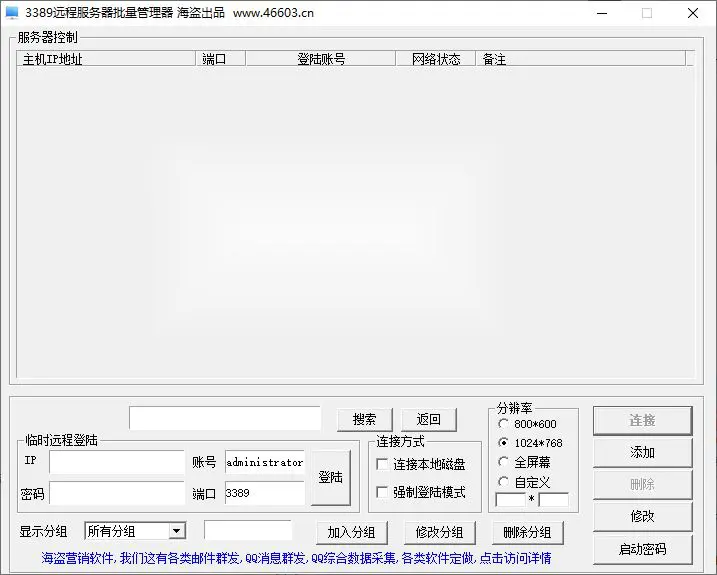Focus the custom resolution height field
The height and width of the screenshot is (575, 717).
click(554, 500)
